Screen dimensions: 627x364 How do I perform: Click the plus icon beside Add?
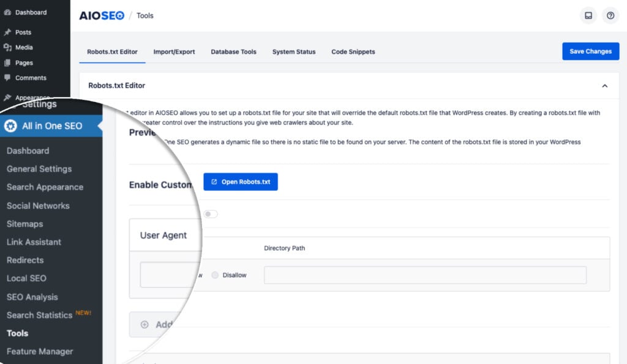(x=145, y=324)
